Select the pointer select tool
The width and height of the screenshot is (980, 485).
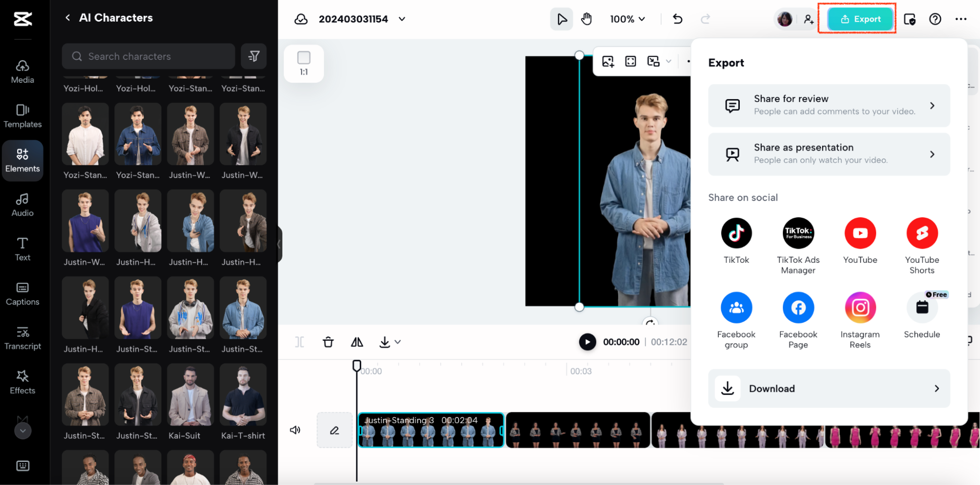(562, 19)
